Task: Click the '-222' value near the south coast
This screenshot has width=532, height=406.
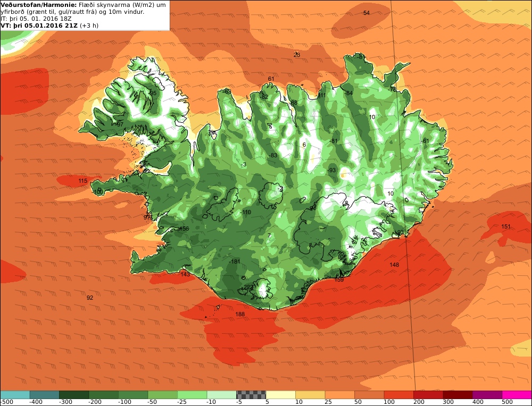Action: click(247, 287)
